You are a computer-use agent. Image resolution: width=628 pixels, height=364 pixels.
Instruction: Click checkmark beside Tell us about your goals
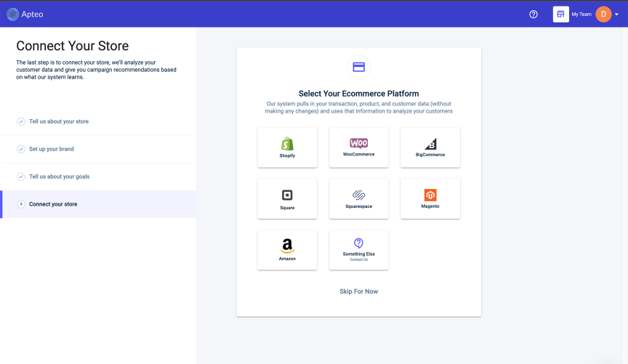[21, 177]
